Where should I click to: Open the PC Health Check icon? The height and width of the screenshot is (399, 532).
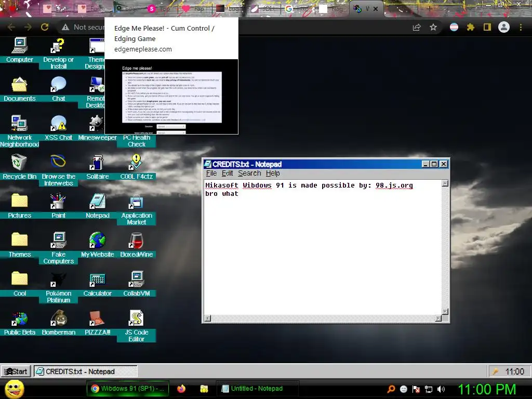(137, 141)
